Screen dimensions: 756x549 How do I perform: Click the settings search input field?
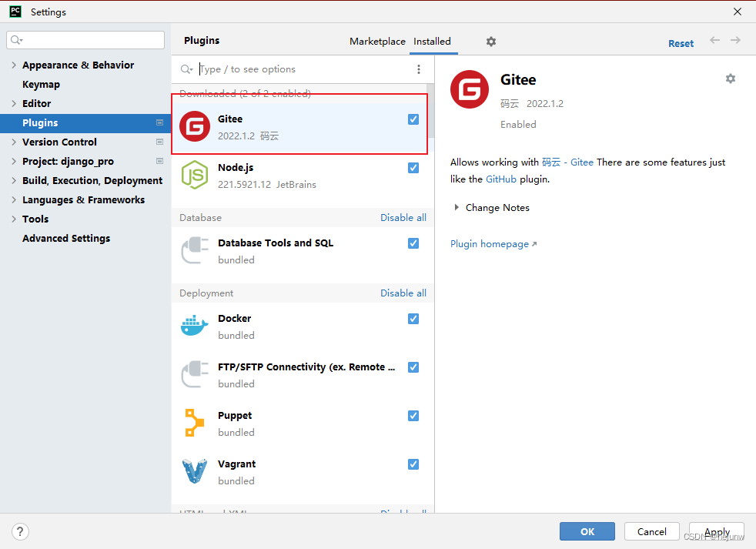point(85,40)
